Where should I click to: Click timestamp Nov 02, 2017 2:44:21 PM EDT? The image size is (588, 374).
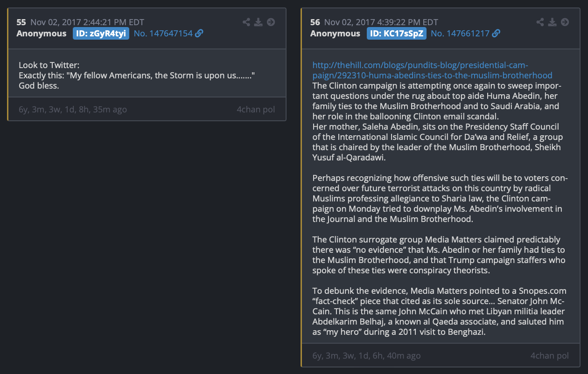[x=87, y=22]
